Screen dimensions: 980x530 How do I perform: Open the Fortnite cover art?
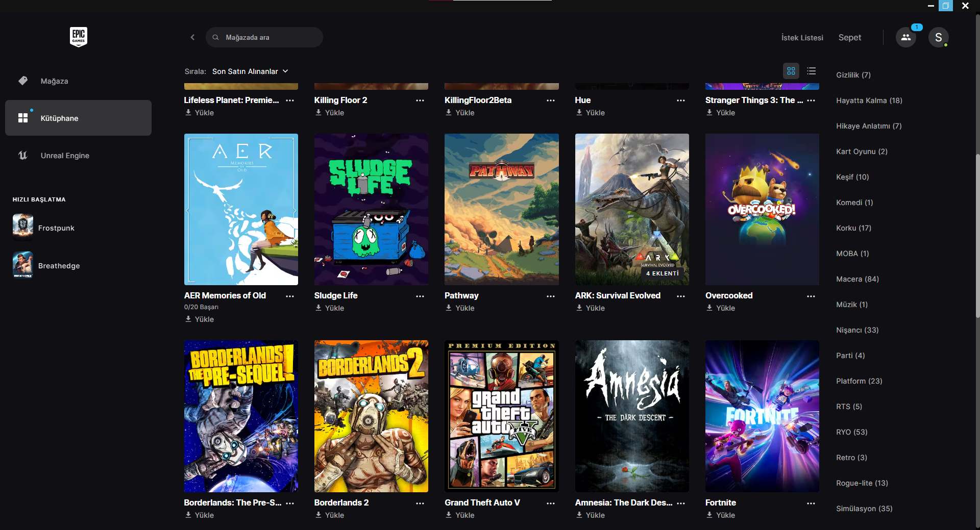762,416
